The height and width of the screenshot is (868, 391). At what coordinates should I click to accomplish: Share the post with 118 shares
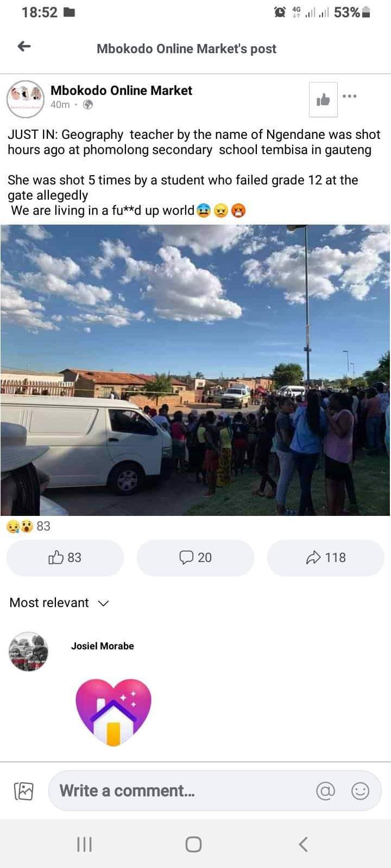pos(326,558)
